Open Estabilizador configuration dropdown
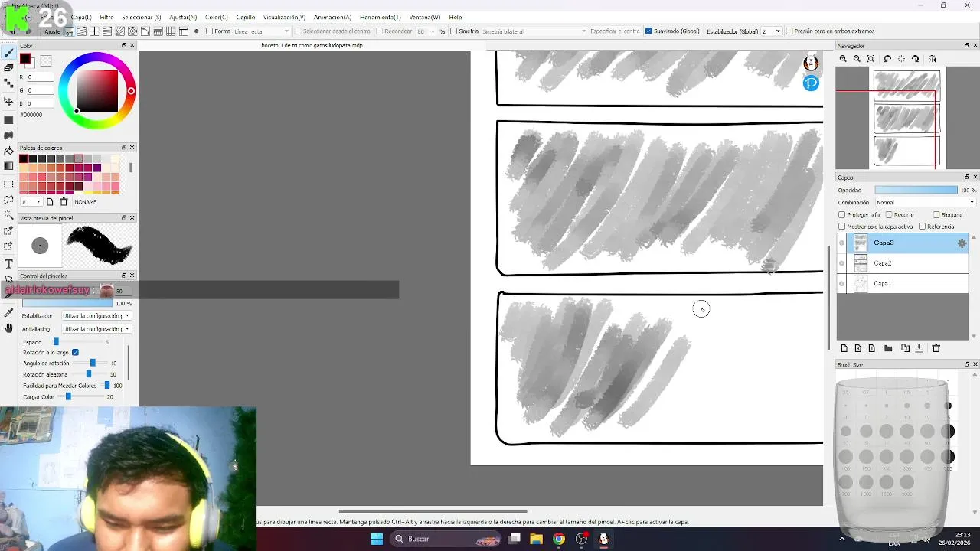 click(x=96, y=315)
